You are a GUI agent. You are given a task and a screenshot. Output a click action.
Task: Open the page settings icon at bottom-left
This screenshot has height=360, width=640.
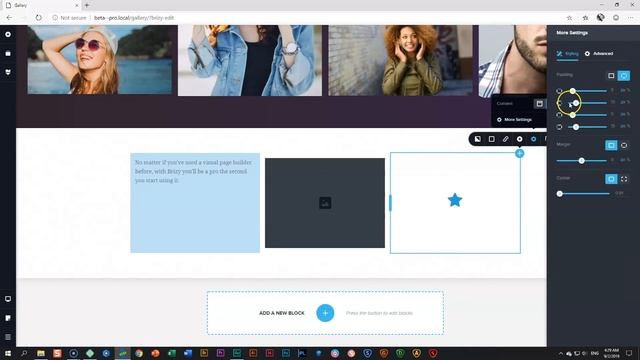(x=8, y=318)
